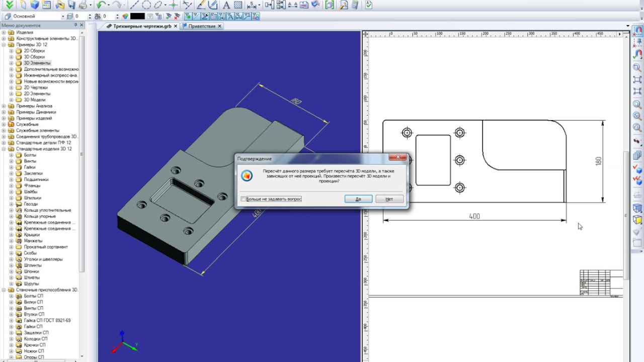The width and height of the screenshot is (644, 362).
Task: Click the Нет button in the dialog
Action: coord(389,199)
